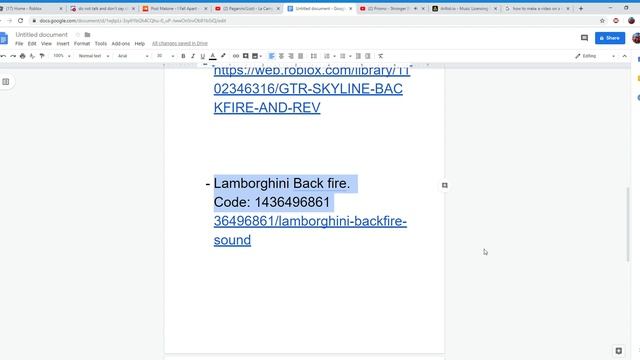This screenshot has height=360, width=640.
Task: Click the text 'Code: 1436496861'
Action: 272,202
